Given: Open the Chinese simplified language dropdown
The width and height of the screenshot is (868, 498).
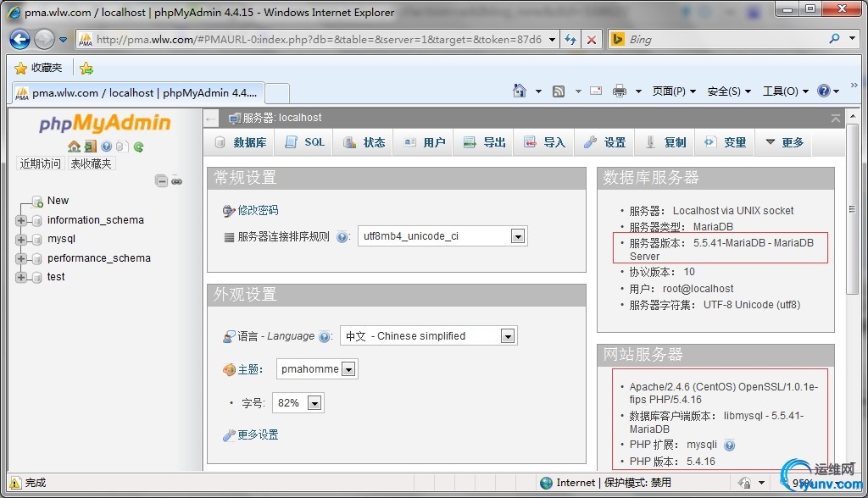Looking at the screenshot, I should click(428, 336).
